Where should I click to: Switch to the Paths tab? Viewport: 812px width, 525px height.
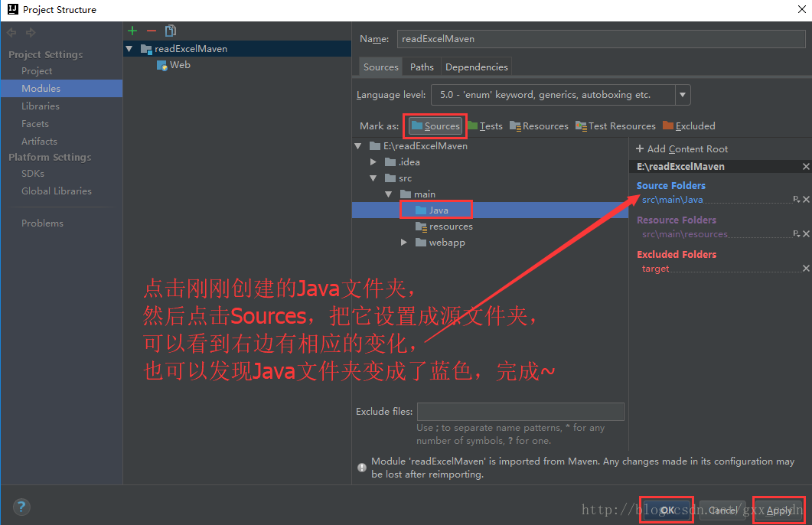pyautogui.click(x=422, y=67)
